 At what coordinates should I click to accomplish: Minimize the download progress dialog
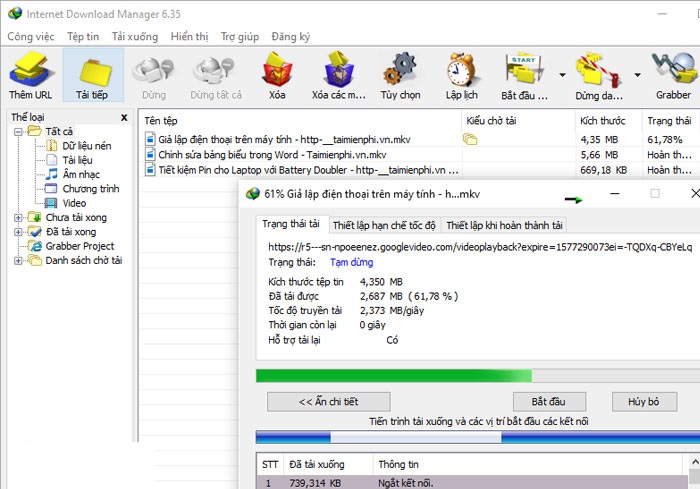(615, 194)
